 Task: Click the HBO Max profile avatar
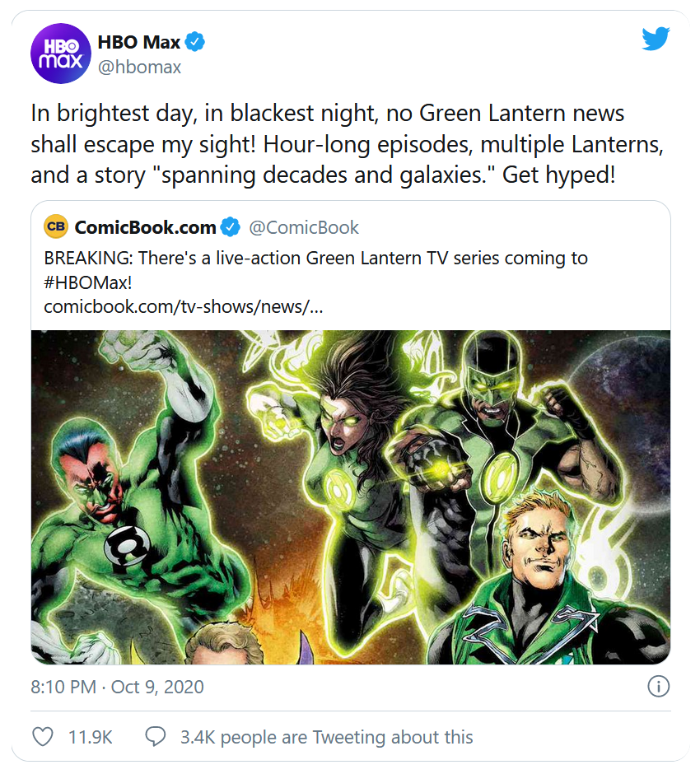tap(59, 54)
